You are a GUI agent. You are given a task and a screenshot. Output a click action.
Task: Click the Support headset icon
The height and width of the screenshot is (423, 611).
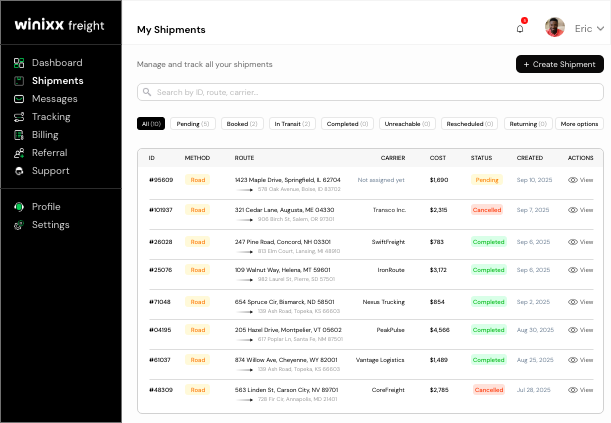(19, 171)
